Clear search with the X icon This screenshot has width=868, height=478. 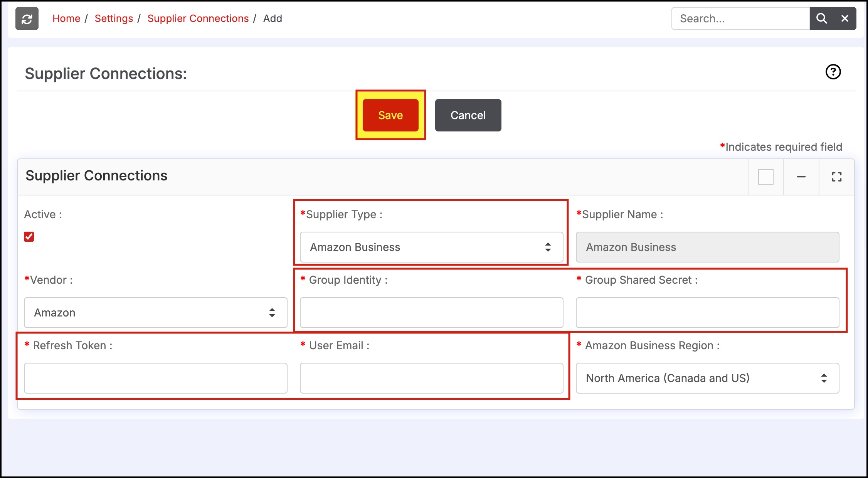(845, 19)
